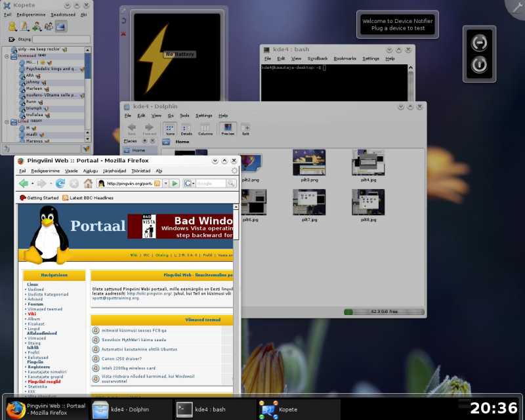
Task: Click the logout button above the power icon
Action: (x=479, y=43)
